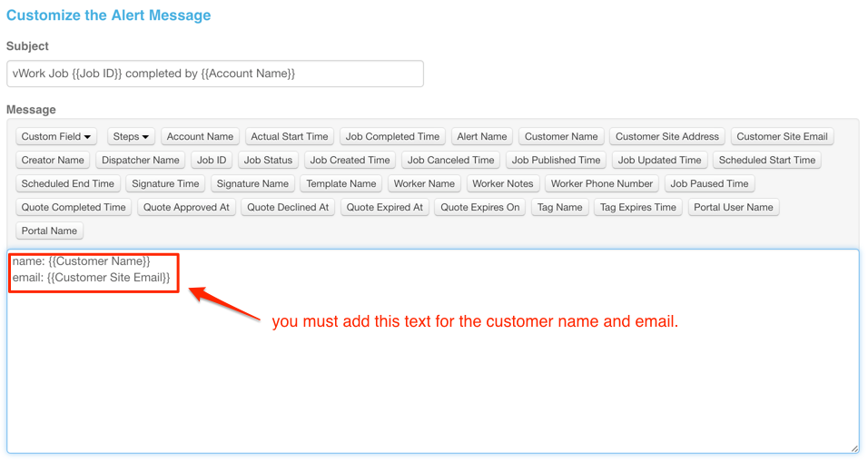Insert the Alert Name placeholder
Screen dimensions: 868x462
[x=481, y=137]
